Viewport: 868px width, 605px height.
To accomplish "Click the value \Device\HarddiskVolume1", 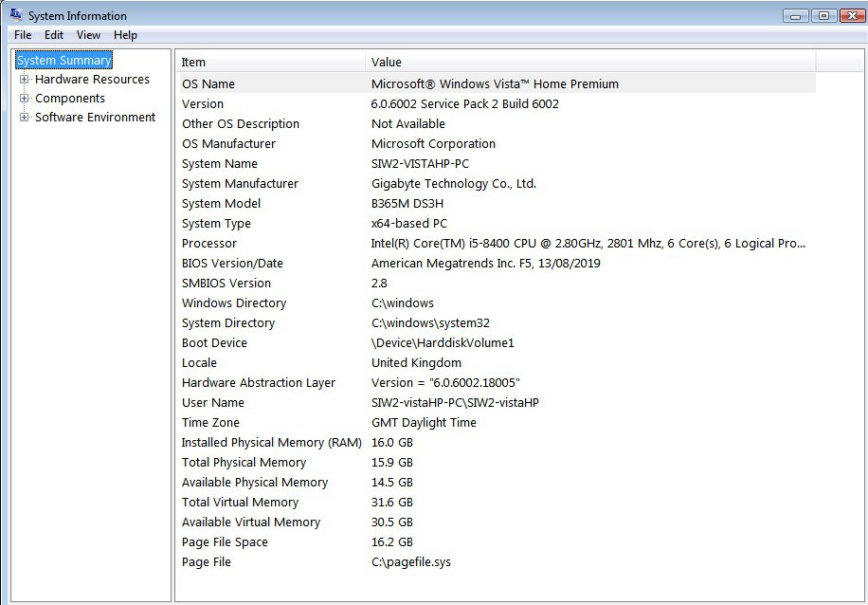I will point(443,343).
